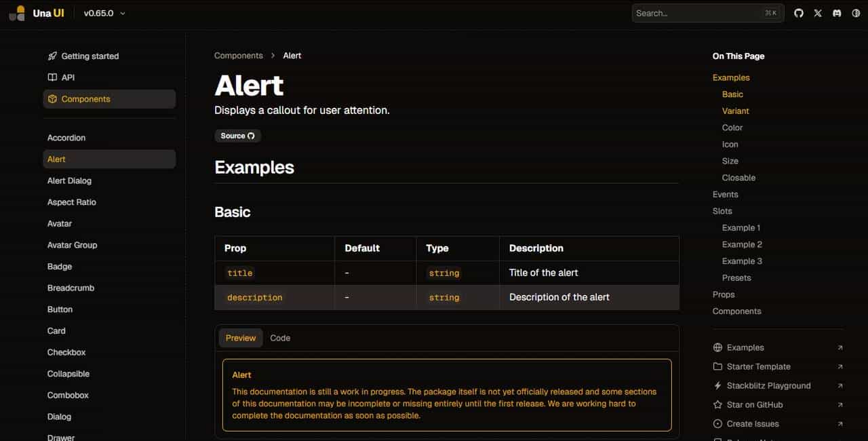Click the lightning icon beside Stackblitz Playground
868x441 pixels.
click(718, 385)
